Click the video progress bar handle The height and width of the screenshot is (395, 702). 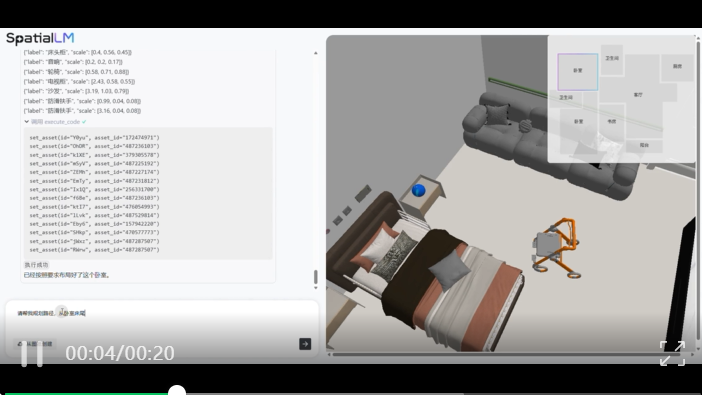click(x=177, y=391)
